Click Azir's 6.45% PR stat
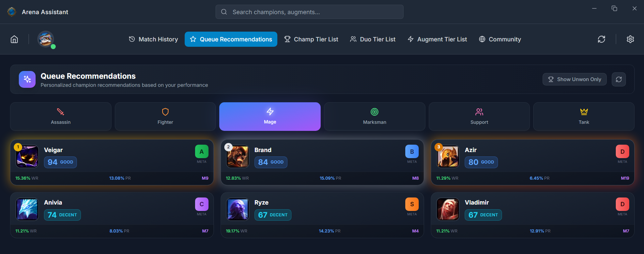644x254 pixels. pos(540,178)
